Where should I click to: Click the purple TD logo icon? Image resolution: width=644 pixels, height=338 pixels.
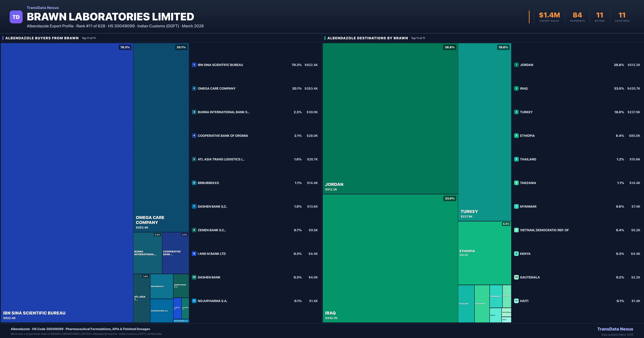click(x=16, y=17)
